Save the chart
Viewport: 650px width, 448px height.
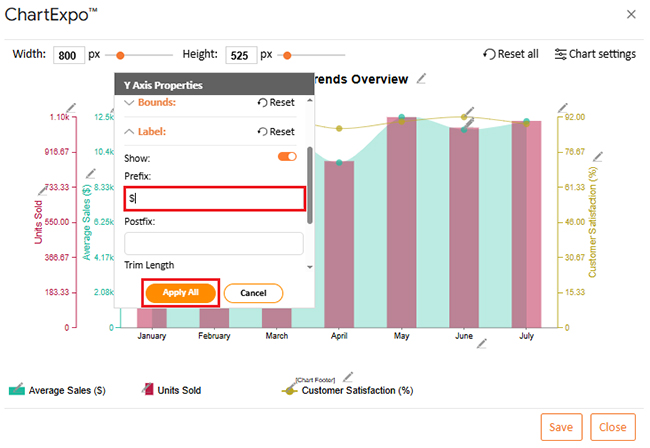(561, 427)
